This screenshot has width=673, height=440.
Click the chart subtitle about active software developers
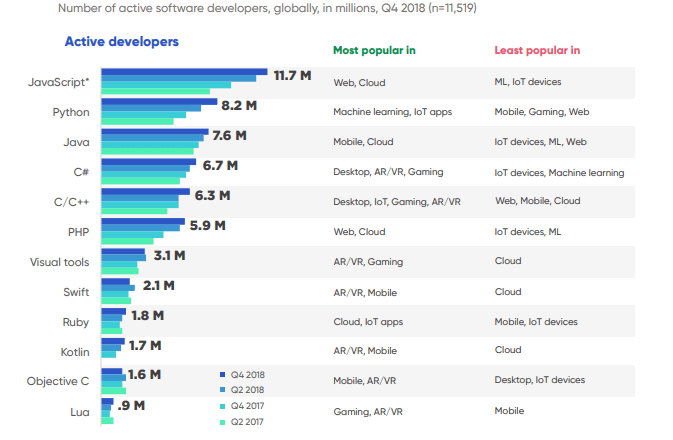coord(267,8)
